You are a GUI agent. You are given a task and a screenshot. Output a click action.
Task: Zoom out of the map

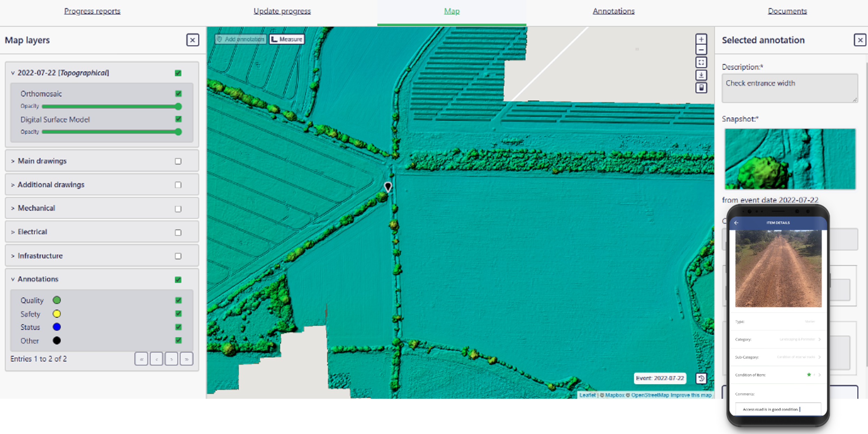(701, 50)
